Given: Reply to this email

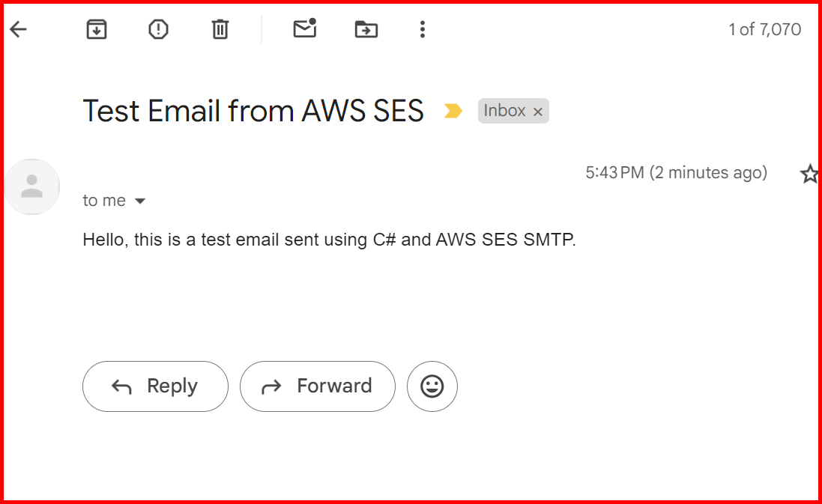Looking at the screenshot, I should (155, 386).
